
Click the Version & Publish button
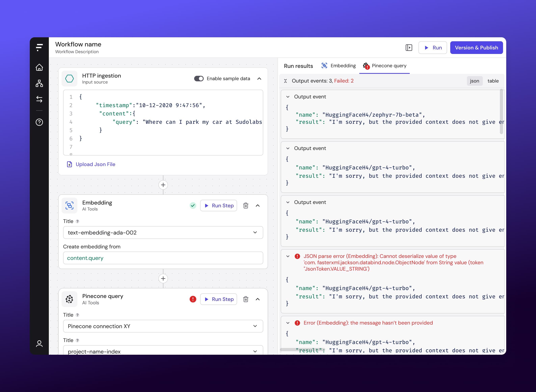point(477,47)
